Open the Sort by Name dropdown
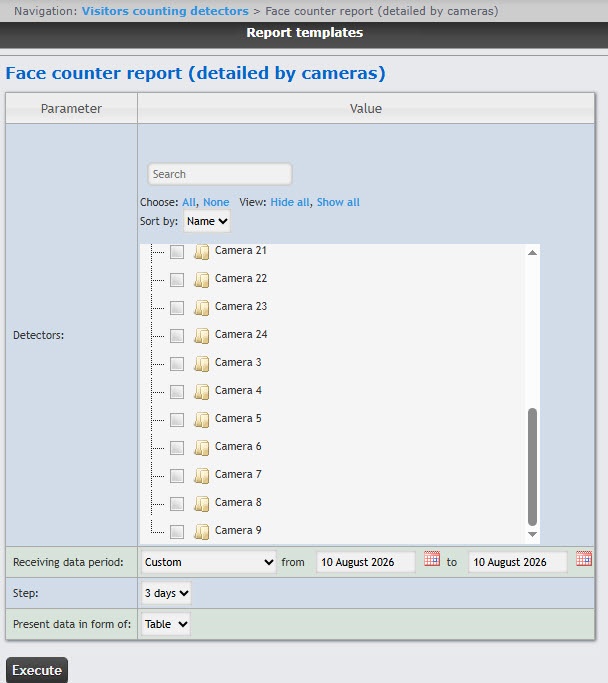Screen dimensions: 608x683 pos(207,221)
